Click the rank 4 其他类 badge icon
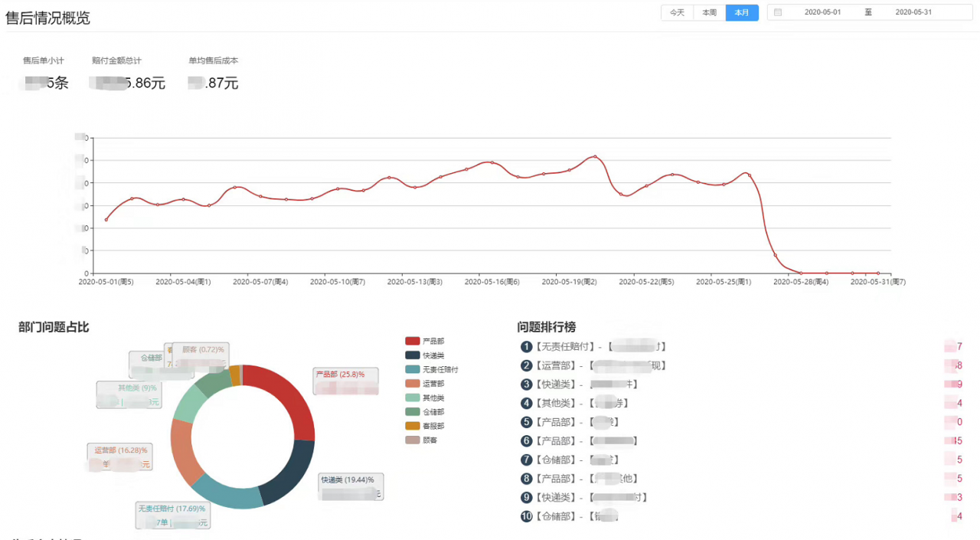The height and width of the screenshot is (540, 980). tap(526, 404)
